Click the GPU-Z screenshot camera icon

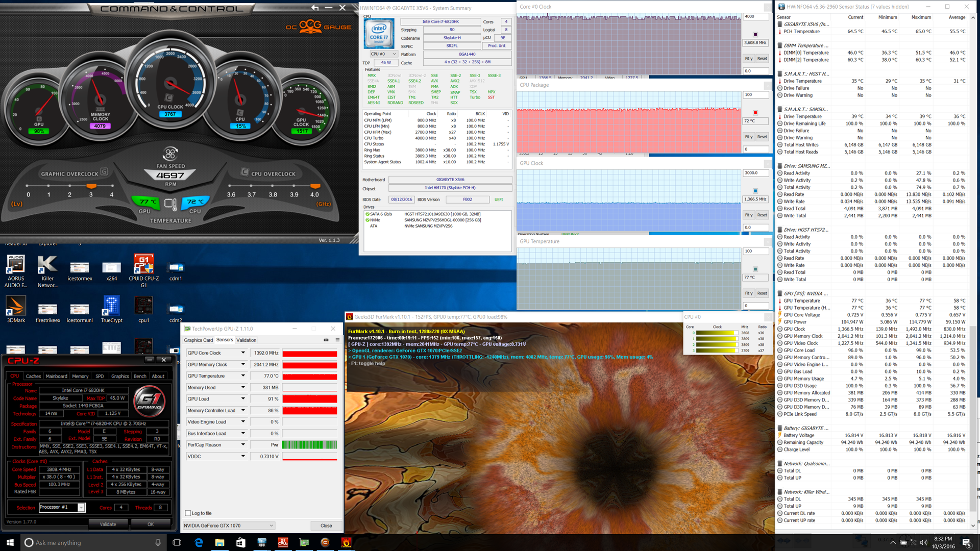click(326, 340)
